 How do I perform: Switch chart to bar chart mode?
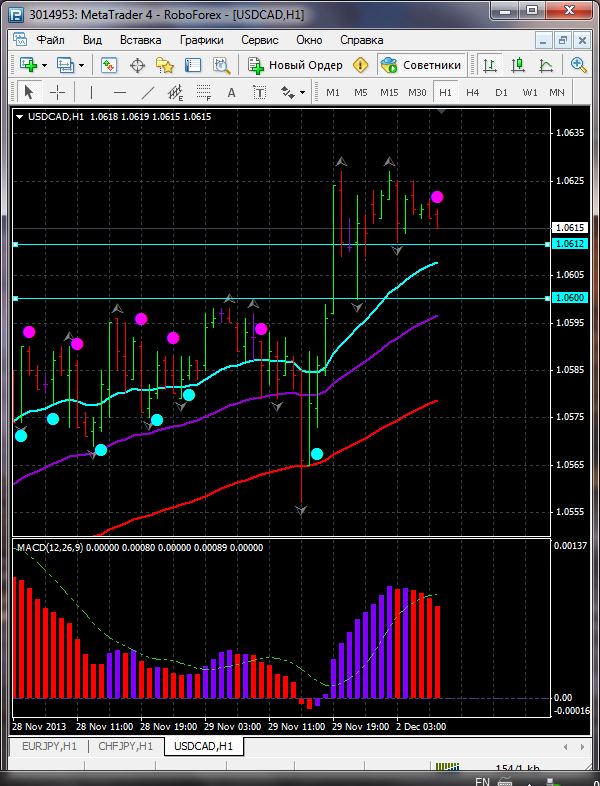[x=490, y=65]
